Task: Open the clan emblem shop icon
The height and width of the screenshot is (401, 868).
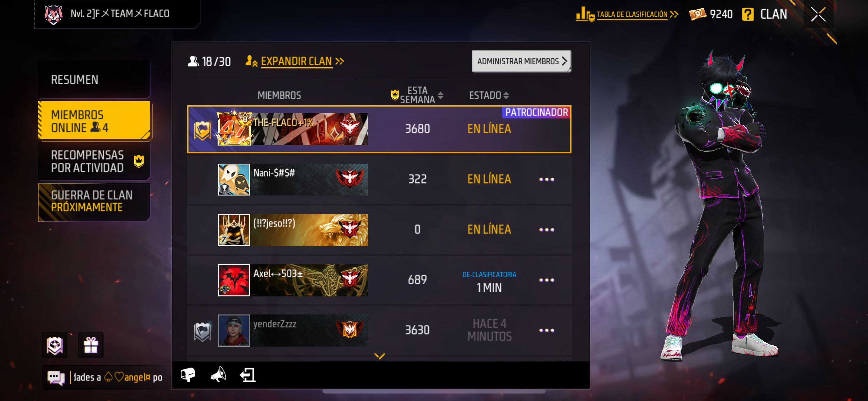Action: [55, 345]
